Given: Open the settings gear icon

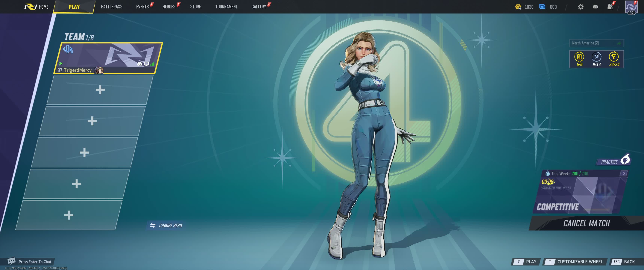Looking at the screenshot, I should click(581, 7).
